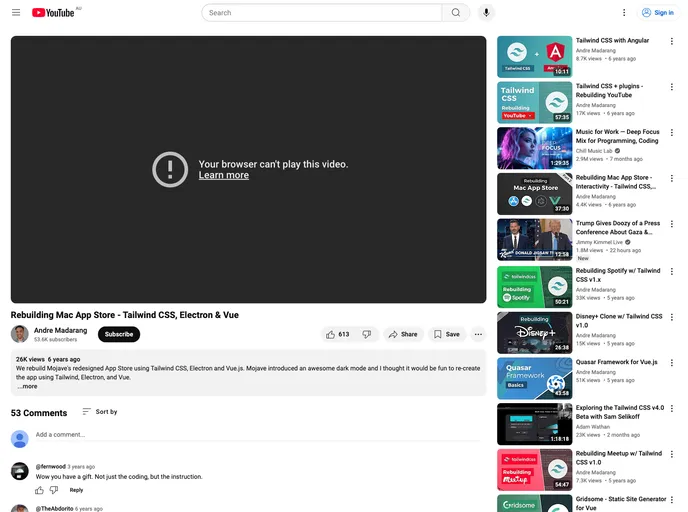Open Quasar Framework for Vue.js thumbnail
Screen dimensions: 688x512
pyautogui.click(x=534, y=378)
